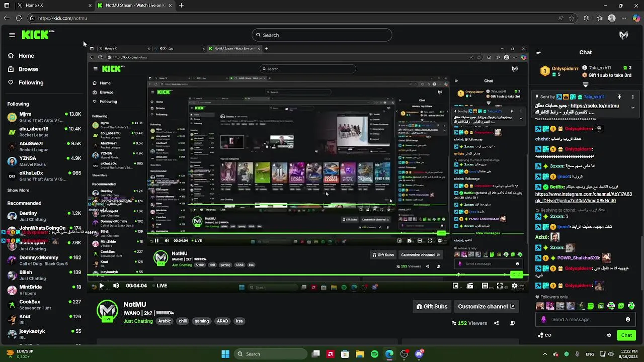Expand the gift leaderboard arrow under Onlyspiderrr
This screenshot has height=362, width=644.
pos(585,85)
